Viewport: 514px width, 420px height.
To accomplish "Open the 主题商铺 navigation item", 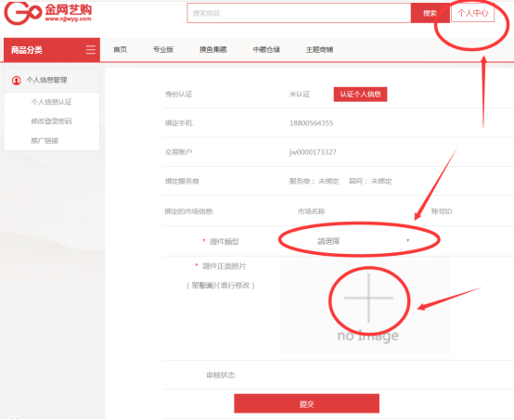I will [319, 49].
